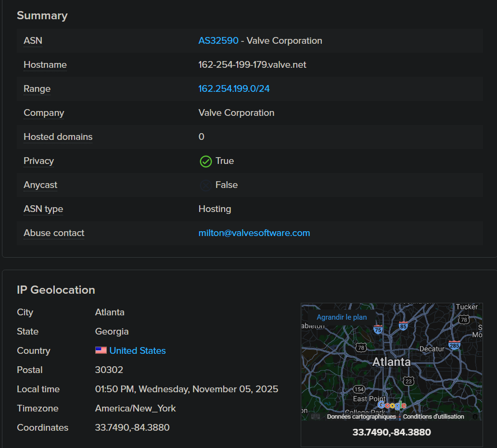Click the Atlanta label on the map

tap(392, 362)
